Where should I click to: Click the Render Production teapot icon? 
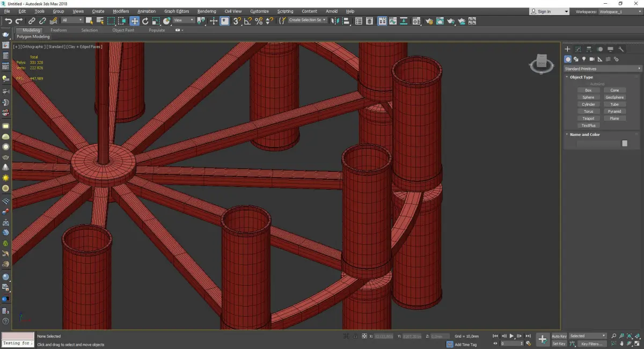click(x=451, y=21)
